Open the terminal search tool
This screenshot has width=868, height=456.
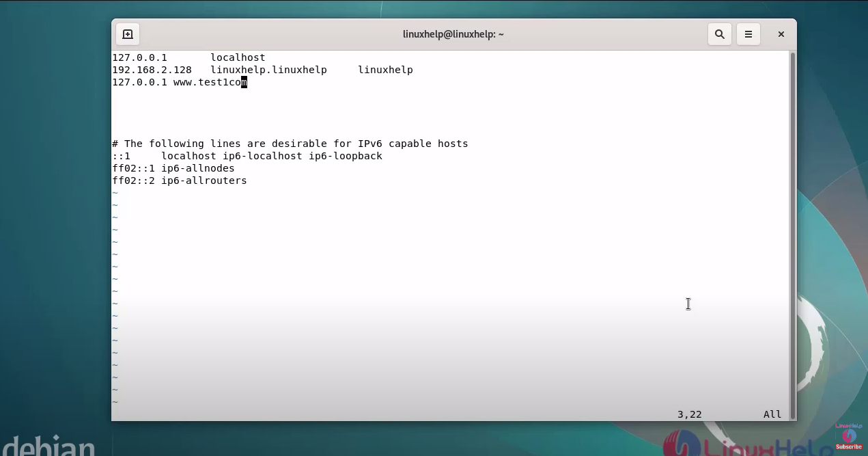[x=719, y=34]
